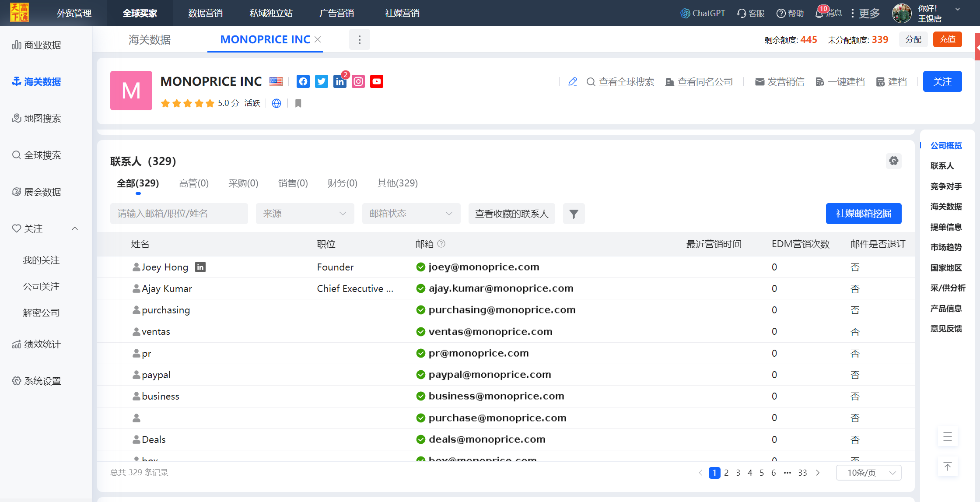This screenshot has height=502, width=980.
Task: Go to previous page of contacts
Action: pyautogui.click(x=700, y=473)
